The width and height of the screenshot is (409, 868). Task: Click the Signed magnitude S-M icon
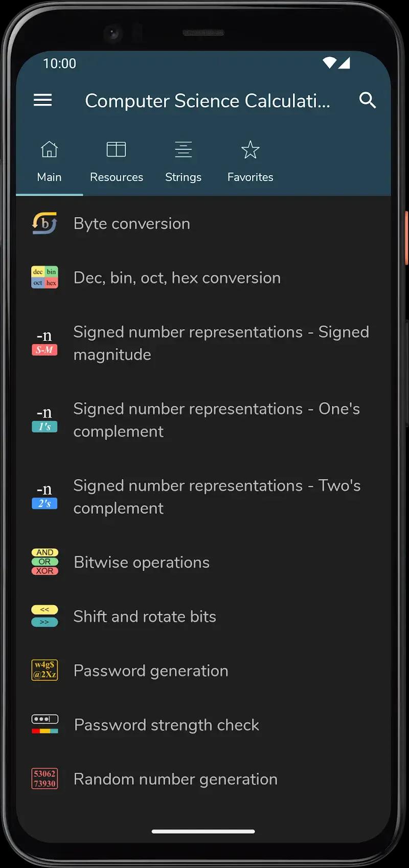pyautogui.click(x=45, y=343)
